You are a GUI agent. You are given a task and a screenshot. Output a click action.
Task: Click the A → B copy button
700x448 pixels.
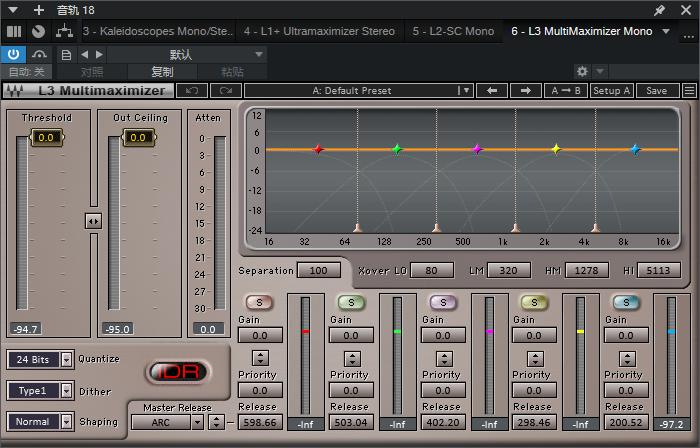[566, 91]
